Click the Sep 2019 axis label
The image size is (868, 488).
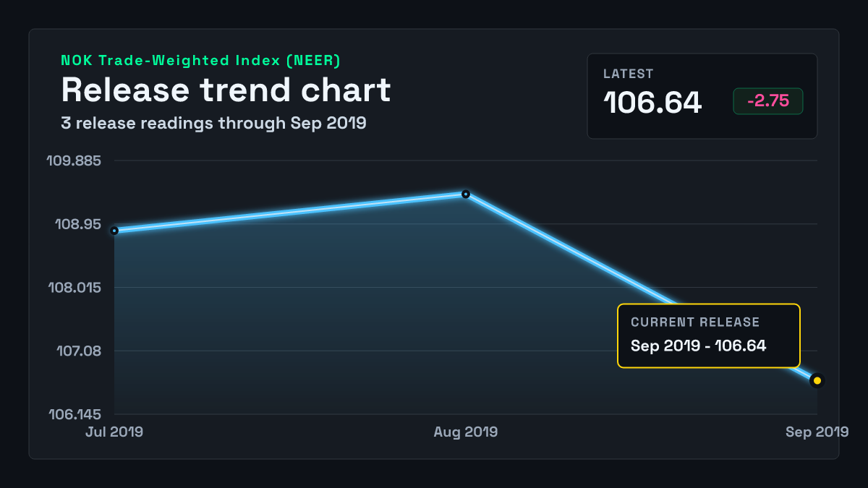tap(817, 432)
